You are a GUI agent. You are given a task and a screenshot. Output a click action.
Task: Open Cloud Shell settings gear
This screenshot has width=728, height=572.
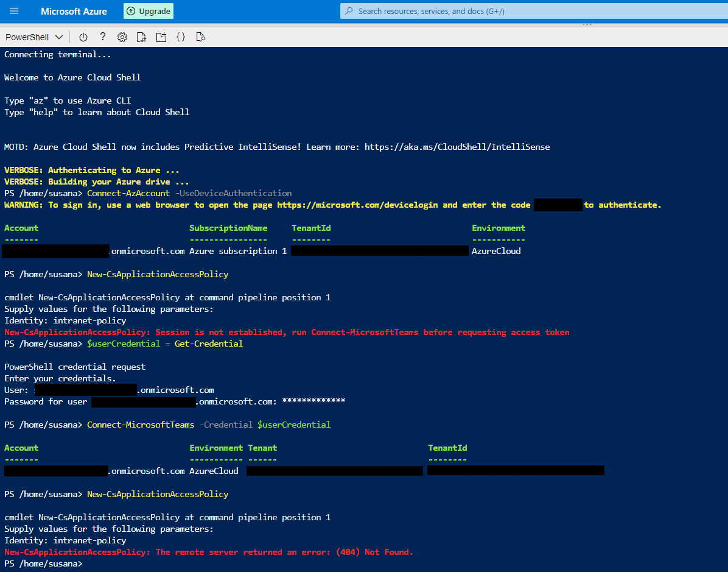122,37
